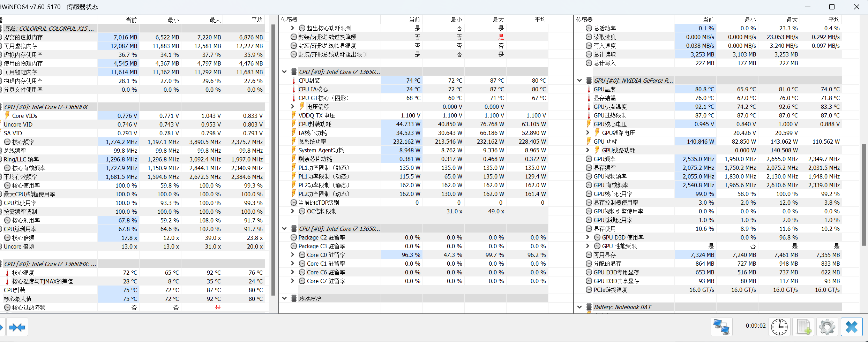This screenshot has width=868, height=342.
Task: Collapse the 内存时序 section
Action: 284,298
